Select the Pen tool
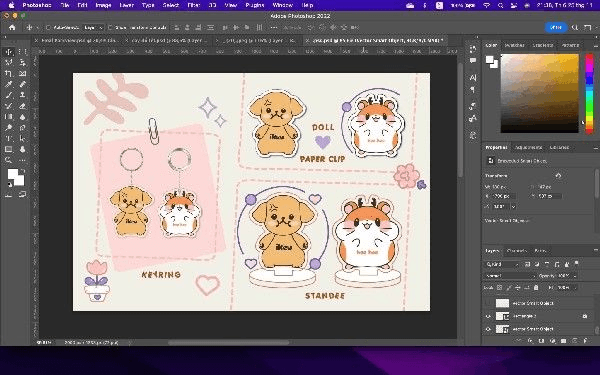600x375 pixels. tap(23, 127)
